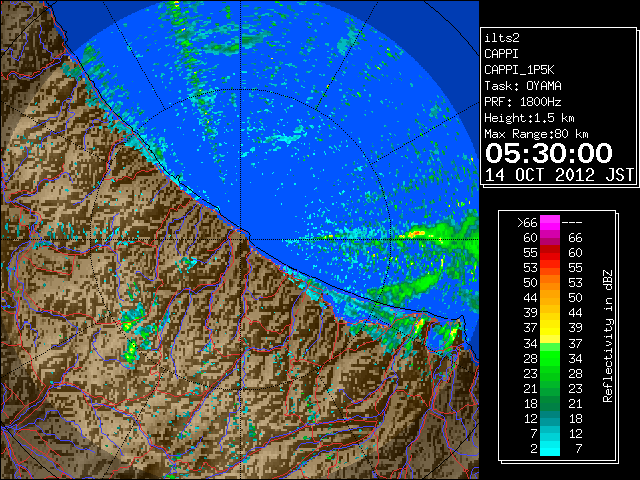Click the red 55-60 dBZ legend color
Image resolution: width=640 pixels, height=480 pixels.
[x=550, y=253]
